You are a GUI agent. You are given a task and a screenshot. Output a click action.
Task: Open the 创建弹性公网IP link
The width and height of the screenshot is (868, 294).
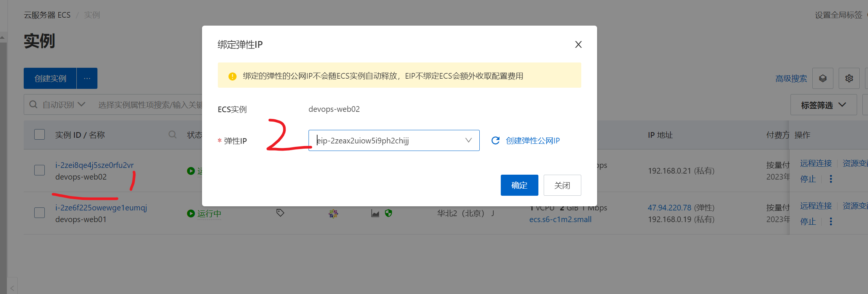533,140
